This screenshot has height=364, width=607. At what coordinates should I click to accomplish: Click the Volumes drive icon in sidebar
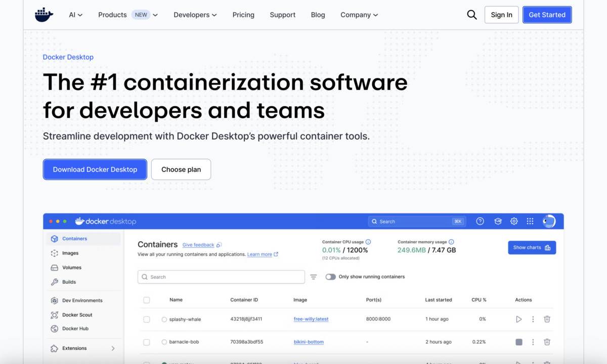pyautogui.click(x=55, y=267)
